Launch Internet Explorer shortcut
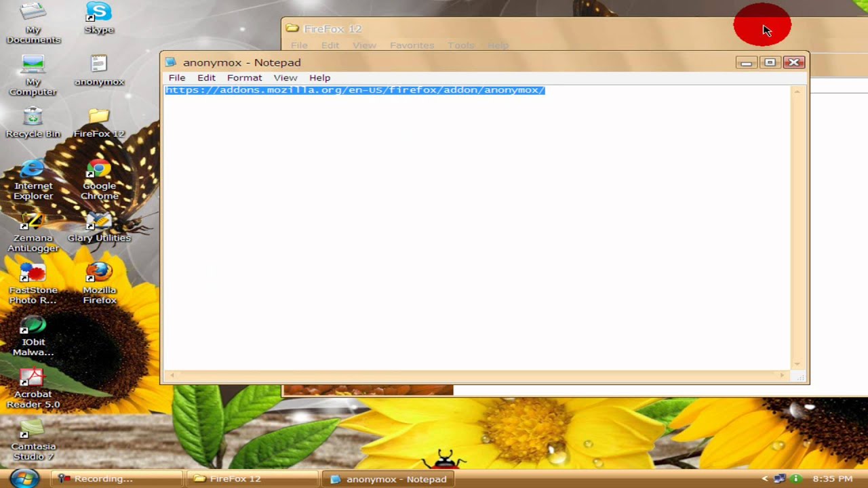This screenshot has height=488, width=868. tap(33, 180)
